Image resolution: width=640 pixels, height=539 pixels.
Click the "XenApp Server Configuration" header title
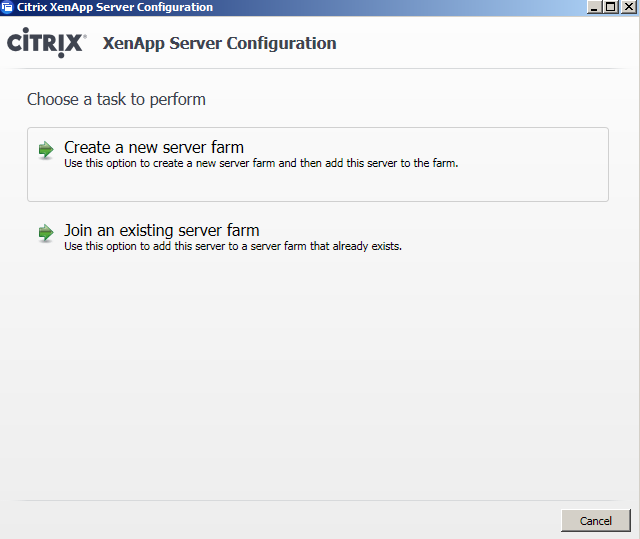[219, 43]
